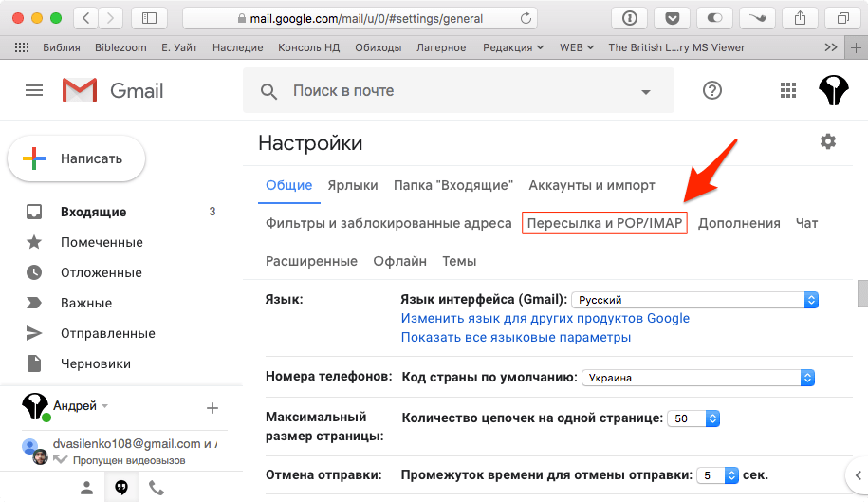Click the star icon beside Помеченные
This screenshot has height=502, width=868.
coord(34,242)
